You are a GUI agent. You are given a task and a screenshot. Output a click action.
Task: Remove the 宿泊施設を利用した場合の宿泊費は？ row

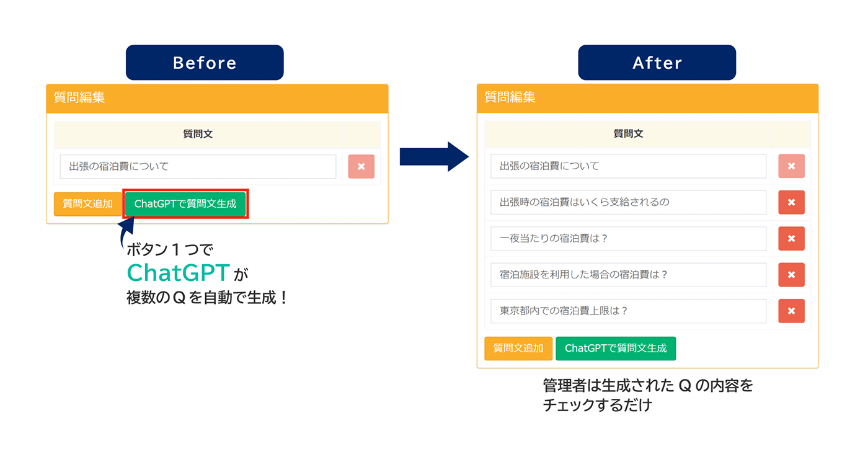pos(792,275)
